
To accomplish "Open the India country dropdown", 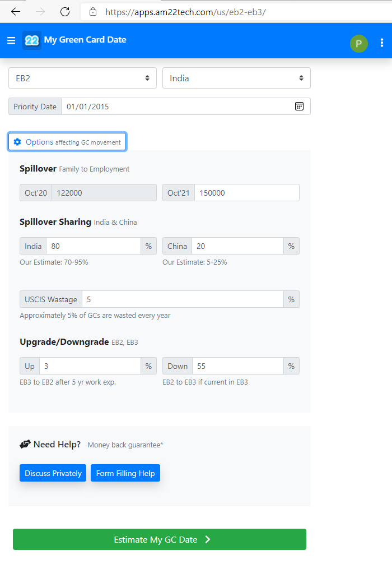I will 236,78.
